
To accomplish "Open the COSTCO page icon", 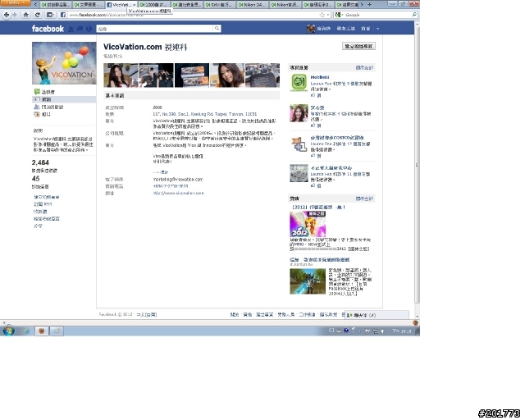I will pos(299,144).
